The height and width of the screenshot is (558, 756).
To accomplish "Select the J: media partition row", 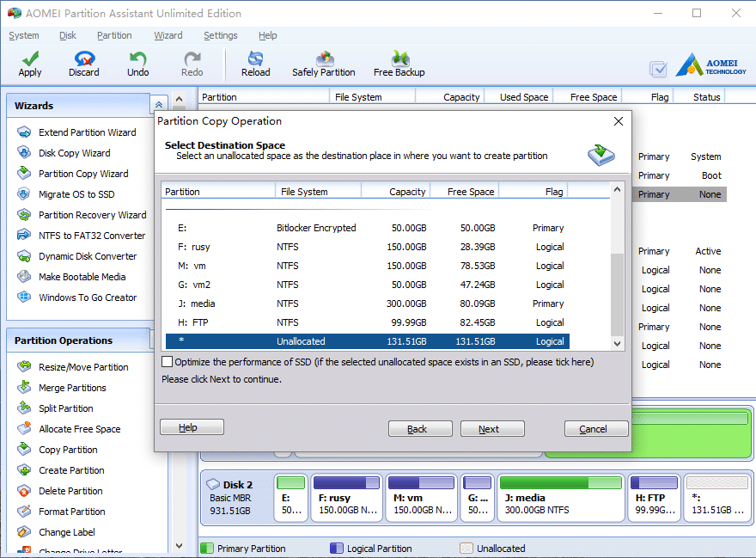I will click(x=368, y=304).
